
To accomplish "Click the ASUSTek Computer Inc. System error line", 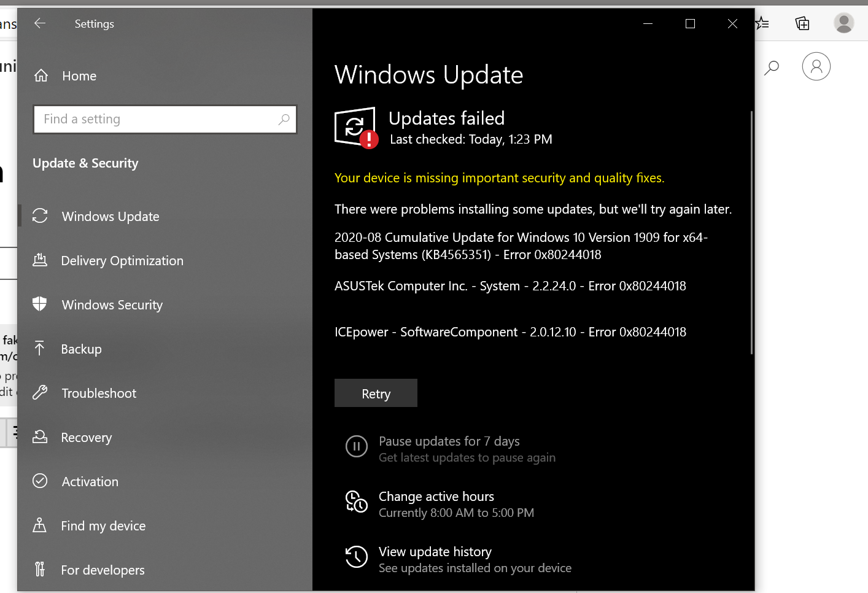I will pyautogui.click(x=510, y=285).
